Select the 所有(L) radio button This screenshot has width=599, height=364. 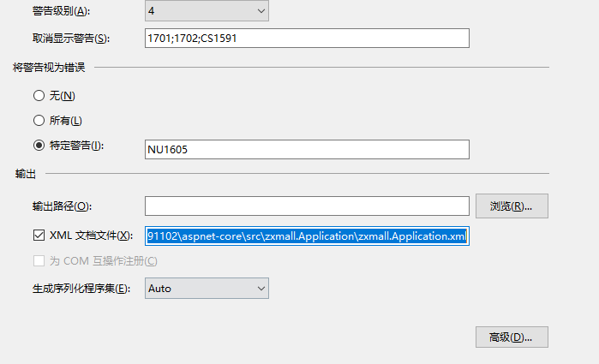(39, 121)
